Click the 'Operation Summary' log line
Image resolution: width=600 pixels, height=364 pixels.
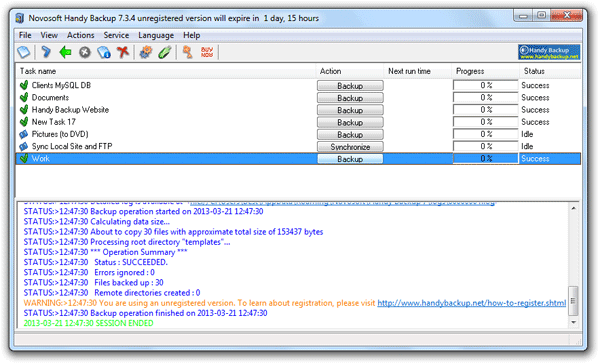click(x=106, y=252)
